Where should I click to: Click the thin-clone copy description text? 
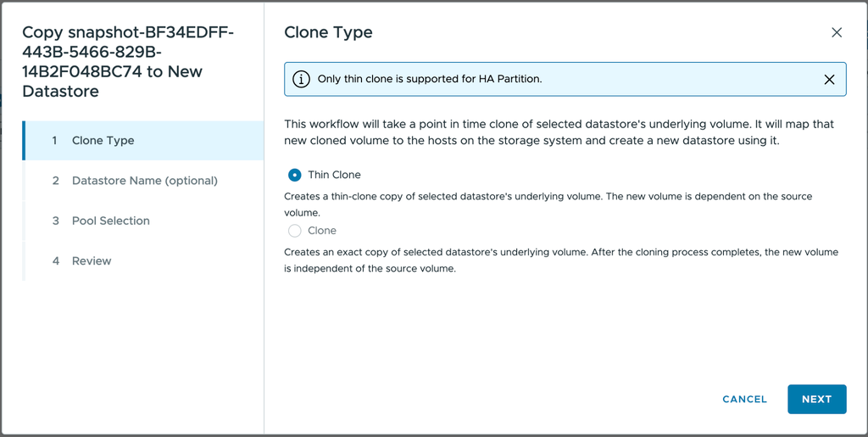[548, 204]
